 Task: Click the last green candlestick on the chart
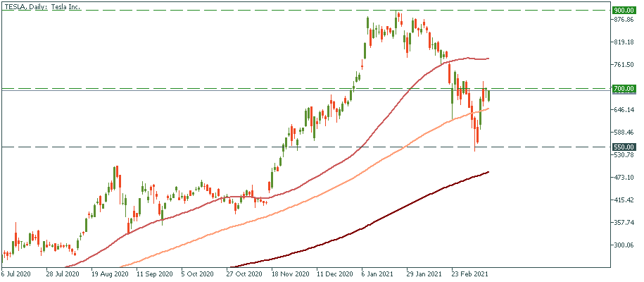tap(488, 95)
